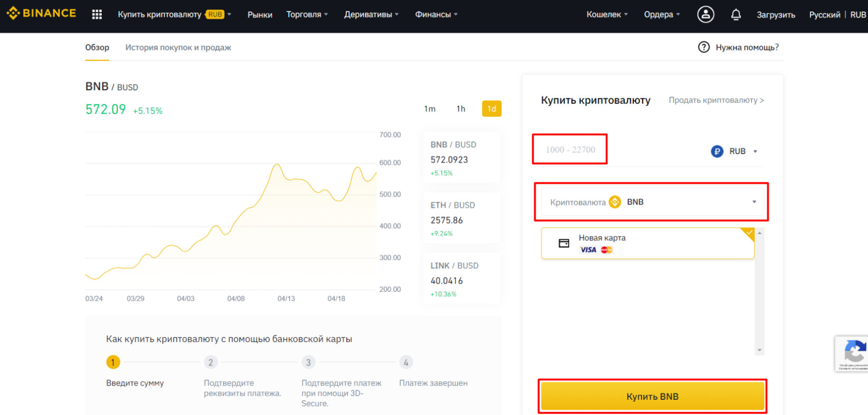This screenshot has width=868, height=415.
Task: Click the ruble currency icon
Action: [717, 151]
